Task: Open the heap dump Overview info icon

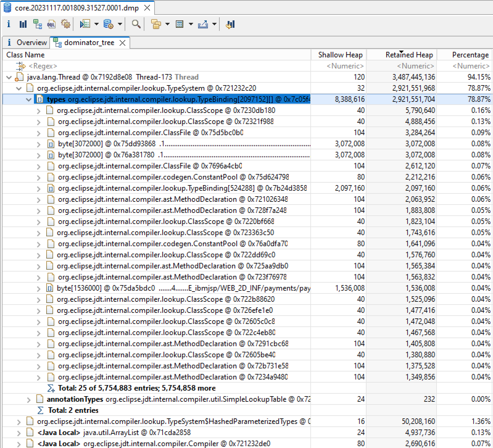Action: click(9, 24)
